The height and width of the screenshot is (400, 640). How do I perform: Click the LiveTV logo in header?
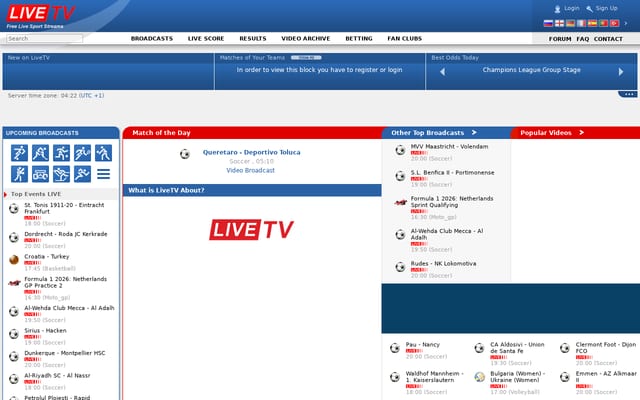click(x=40, y=16)
